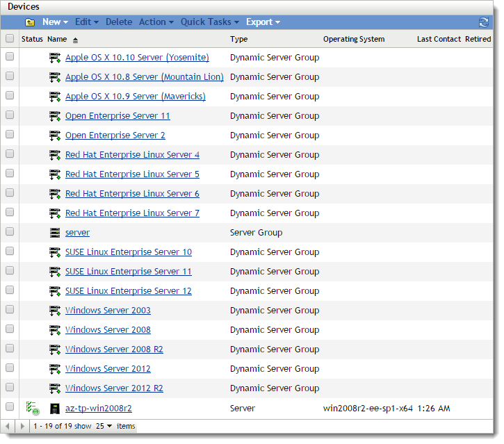
Task: Click the Red Hat Enterprise Linux Server 6 icon
Action: click(x=55, y=194)
